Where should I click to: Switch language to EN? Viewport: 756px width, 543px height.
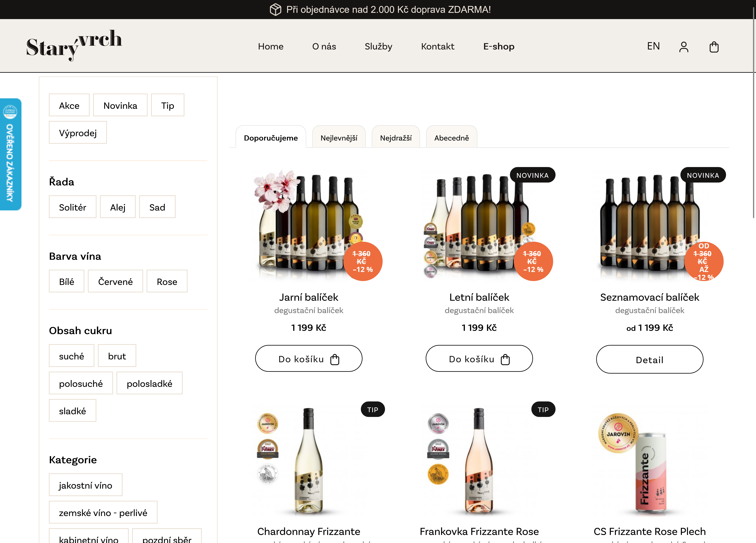pyautogui.click(x=653, y=46)
